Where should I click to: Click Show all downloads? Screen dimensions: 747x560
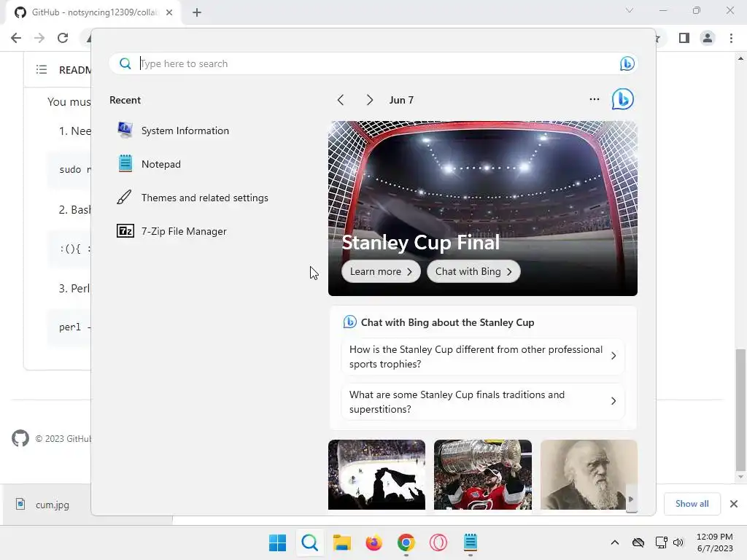[692, 504]
